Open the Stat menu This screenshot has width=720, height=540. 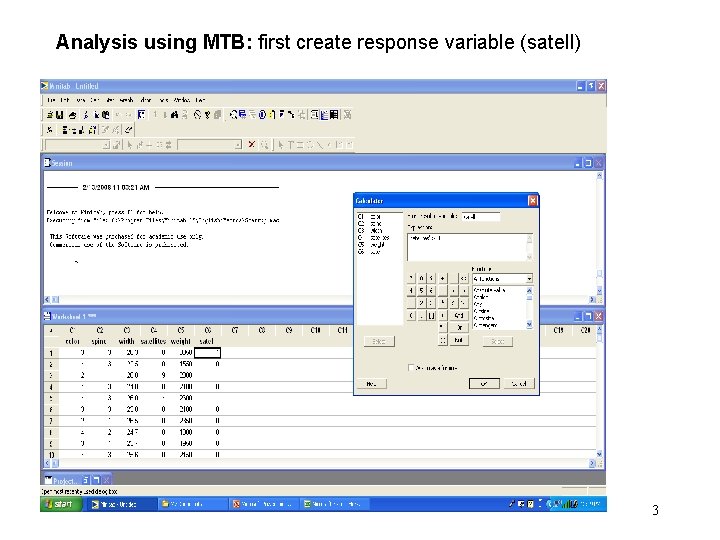[110, 100]
